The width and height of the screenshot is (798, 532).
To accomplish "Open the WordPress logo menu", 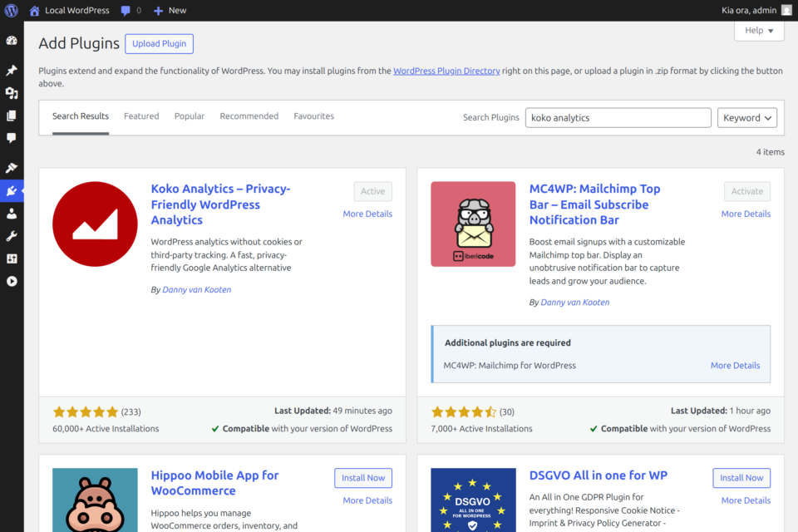I will [x=11, y=10].
